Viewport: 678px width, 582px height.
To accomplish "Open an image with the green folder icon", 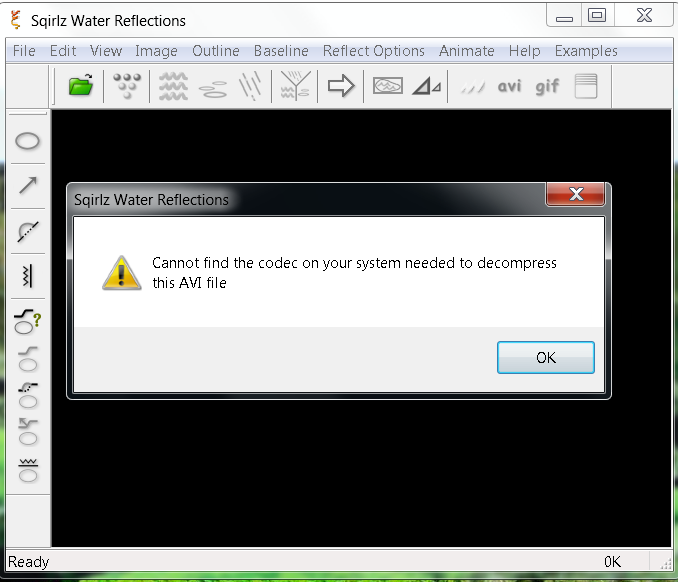I will [81, 85].
